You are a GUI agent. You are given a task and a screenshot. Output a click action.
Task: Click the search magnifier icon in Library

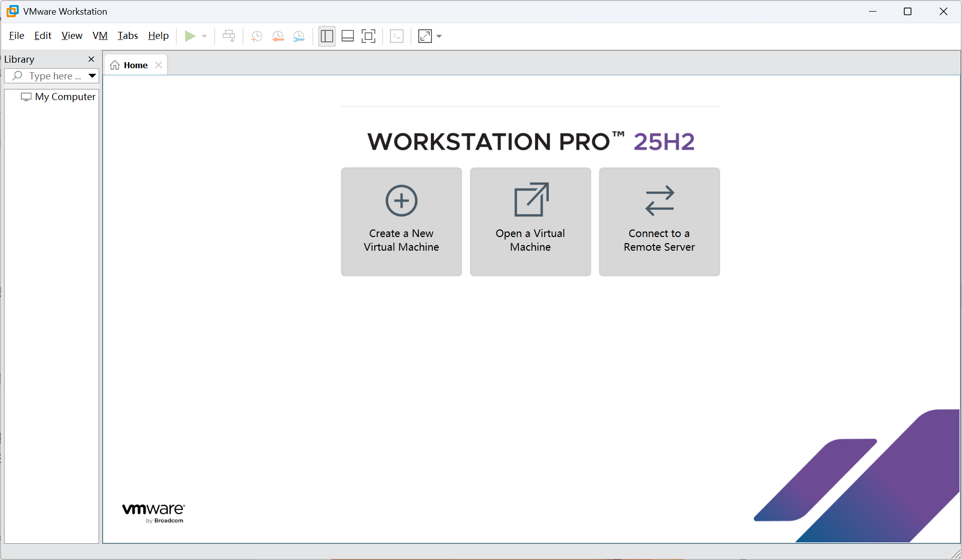18,76
